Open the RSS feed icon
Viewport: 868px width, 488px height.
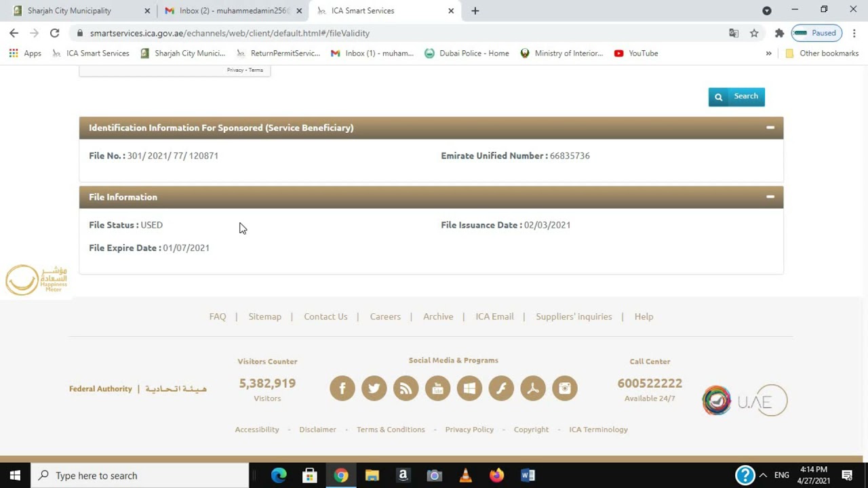[x=406, y=388]
